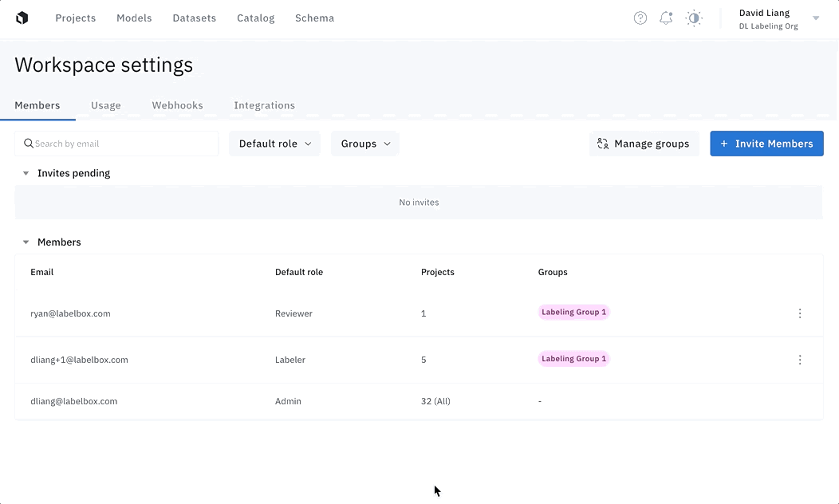This screenshot has width=839, height=504.
Task: Click the Manage groups button
Action: point(644,144)
